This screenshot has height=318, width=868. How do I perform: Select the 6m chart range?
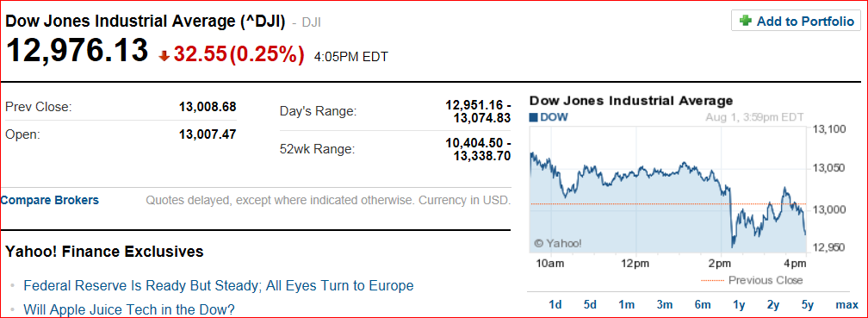(x=702, y=305)
